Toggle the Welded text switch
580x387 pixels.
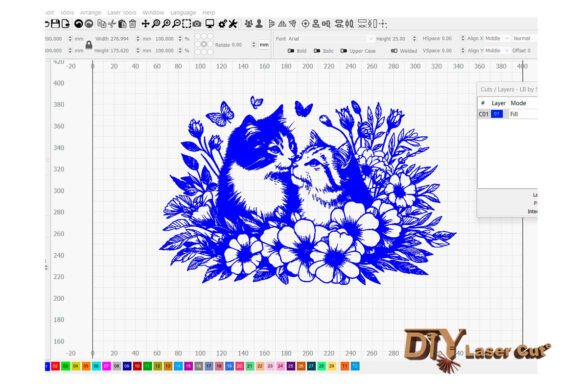(x=394, y=51)
